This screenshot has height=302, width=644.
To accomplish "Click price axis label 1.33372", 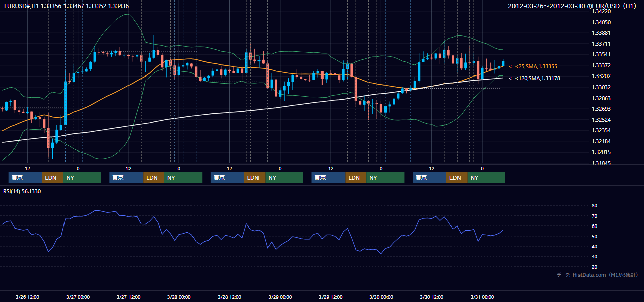I will 601,65.
